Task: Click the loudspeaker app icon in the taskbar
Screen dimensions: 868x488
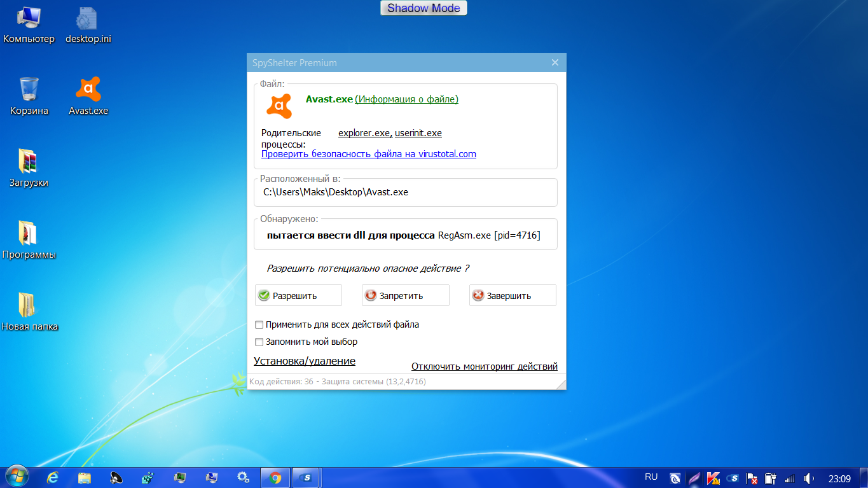Action: coord(116,477)
